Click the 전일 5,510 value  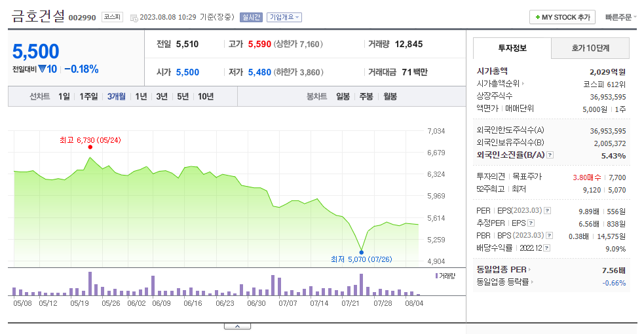pos(187,44)
